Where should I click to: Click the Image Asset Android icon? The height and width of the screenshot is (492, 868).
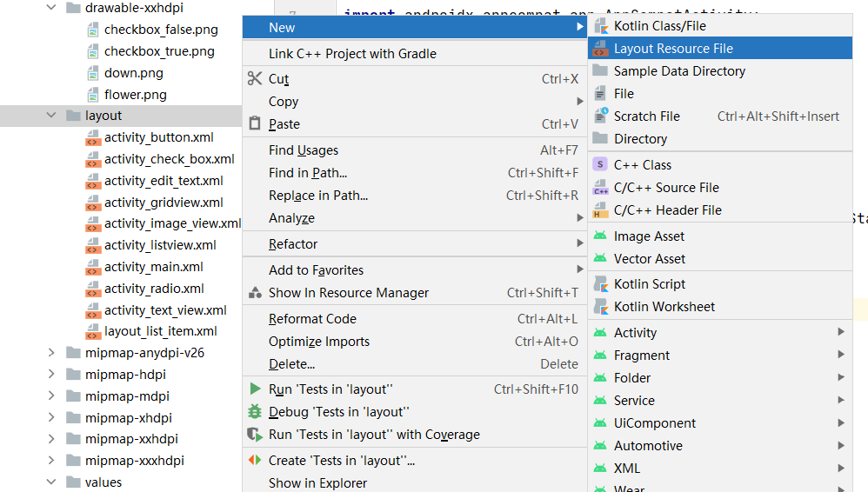(x=600, y=236)
